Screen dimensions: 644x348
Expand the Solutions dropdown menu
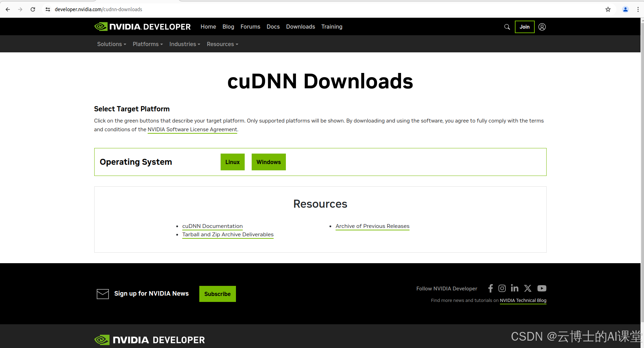(x=112, y=44)
